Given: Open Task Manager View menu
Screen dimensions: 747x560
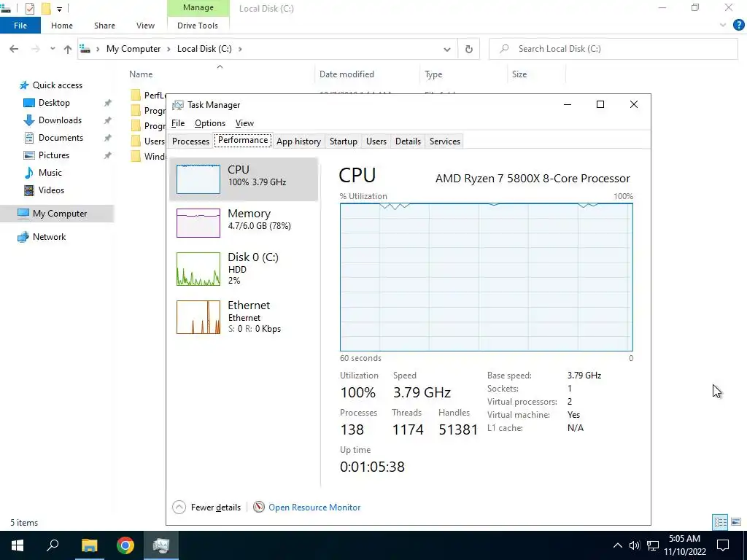Looking at the screenshot, I should click(x=244, y=123).
